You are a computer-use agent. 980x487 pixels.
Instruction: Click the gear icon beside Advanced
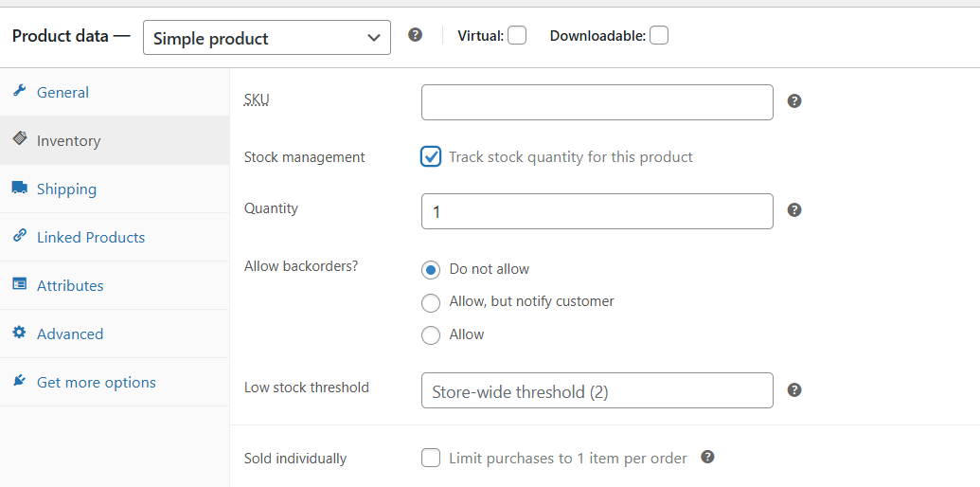coord(19,332)
